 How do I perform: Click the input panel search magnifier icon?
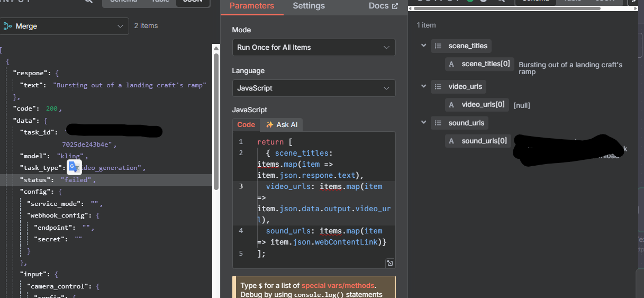89,2
